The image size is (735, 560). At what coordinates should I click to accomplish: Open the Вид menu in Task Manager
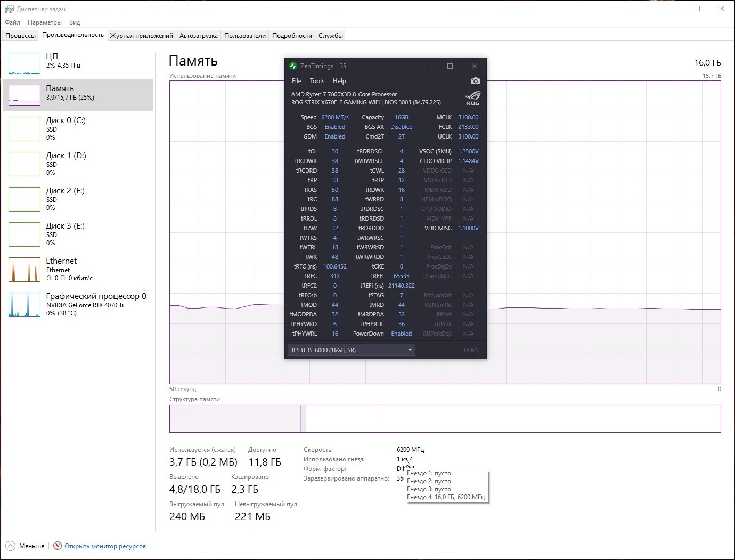coord(75,22)
